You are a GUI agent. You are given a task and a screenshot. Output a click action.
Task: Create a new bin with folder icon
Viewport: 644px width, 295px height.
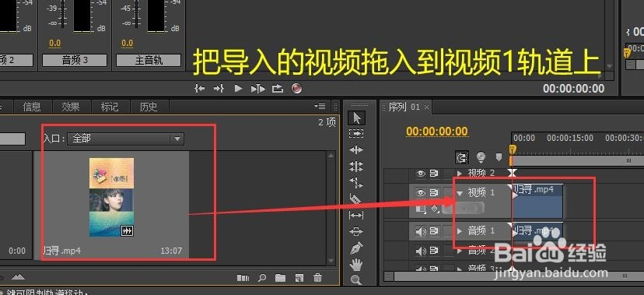[x=281, y=278]
